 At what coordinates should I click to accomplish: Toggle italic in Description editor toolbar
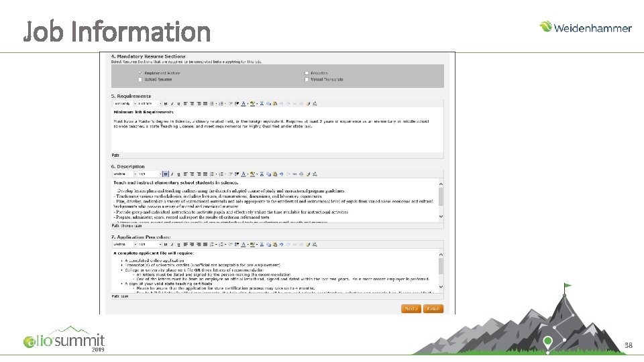[x=172, y=174]
